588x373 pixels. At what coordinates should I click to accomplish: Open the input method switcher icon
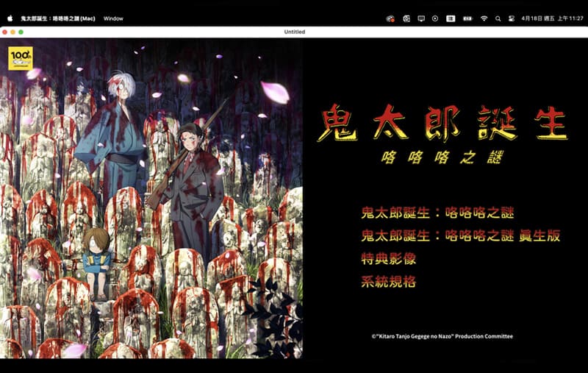pyautogui.click(x=451, y=18)
